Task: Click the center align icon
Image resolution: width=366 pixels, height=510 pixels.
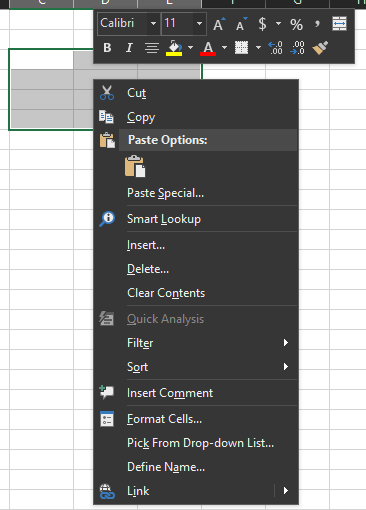Action: (x=152, y=48)
